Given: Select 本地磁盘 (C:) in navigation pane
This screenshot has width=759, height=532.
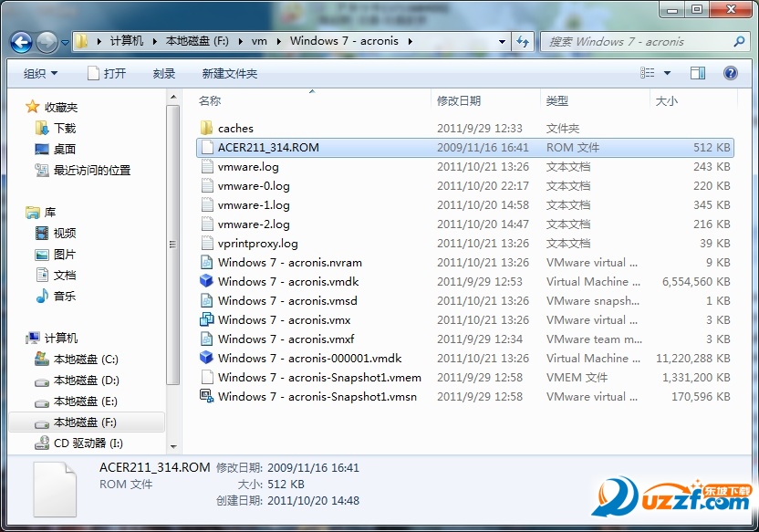Looking at the screenshot, I should click(x=86, y=360).
